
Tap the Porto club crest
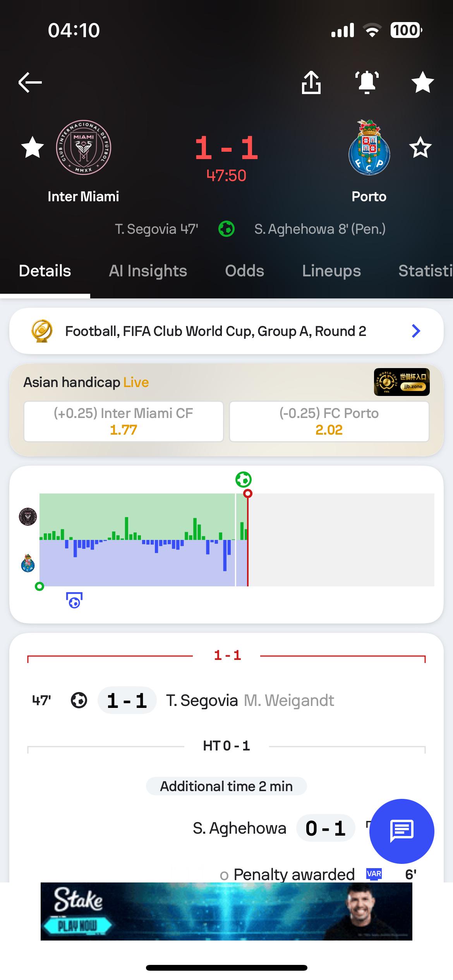[x=369, y=147]
